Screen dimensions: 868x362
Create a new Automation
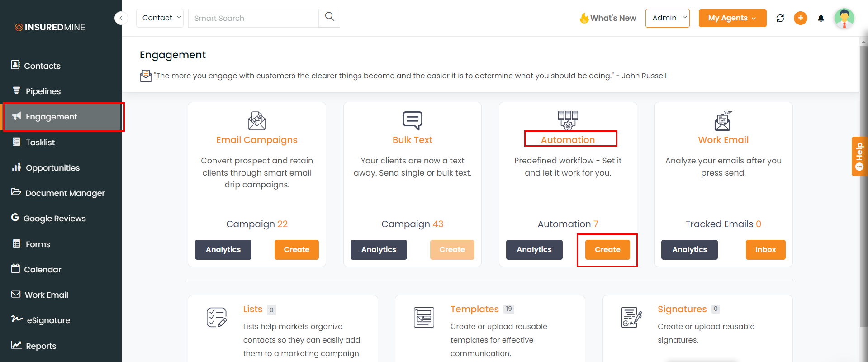tap(607, 250)
